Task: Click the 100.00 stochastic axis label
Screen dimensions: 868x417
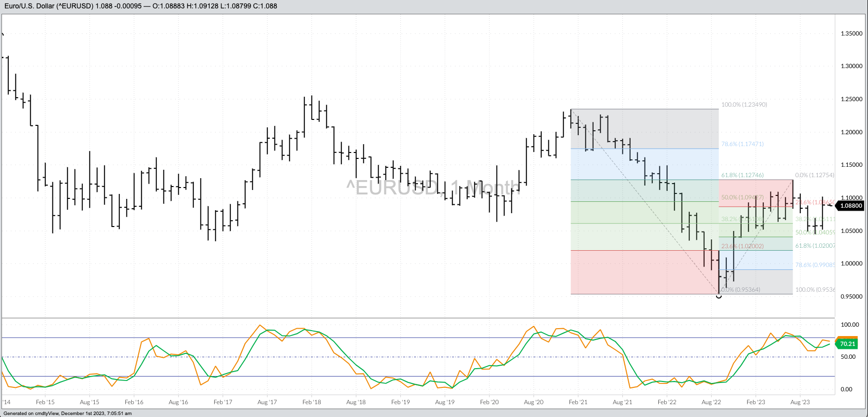Action: tap(850, 325)
